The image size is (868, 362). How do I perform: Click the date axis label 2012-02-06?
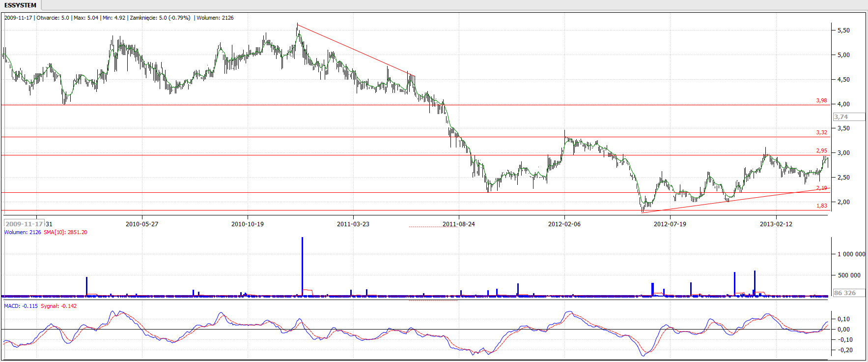click(564, 224)
